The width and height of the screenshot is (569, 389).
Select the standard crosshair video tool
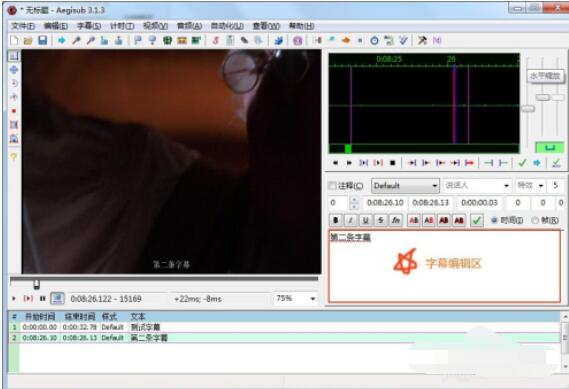tap(13, 56)
